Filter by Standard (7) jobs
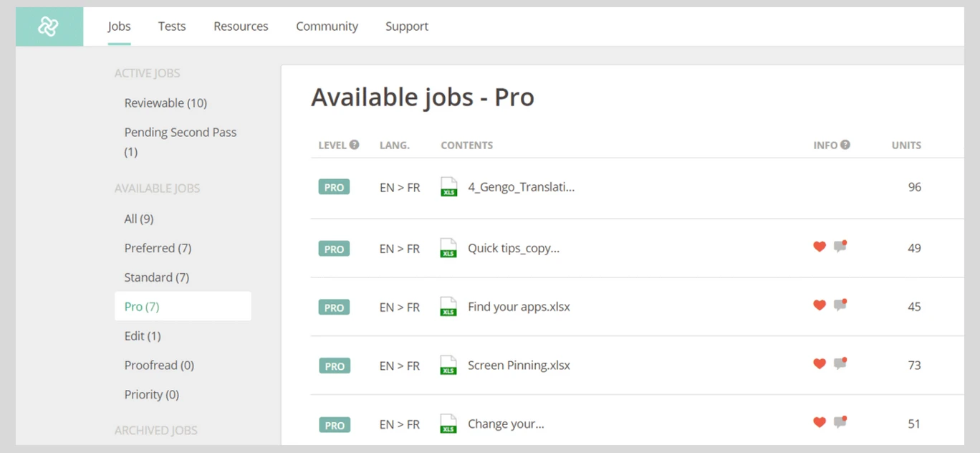 [x=157, y=277]
